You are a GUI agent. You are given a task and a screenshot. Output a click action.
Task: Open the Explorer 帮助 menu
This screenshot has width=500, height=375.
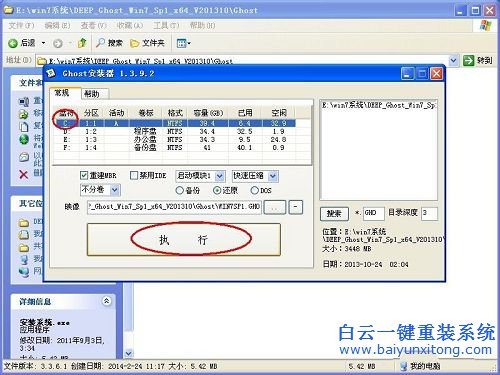[x=202, y=25]
